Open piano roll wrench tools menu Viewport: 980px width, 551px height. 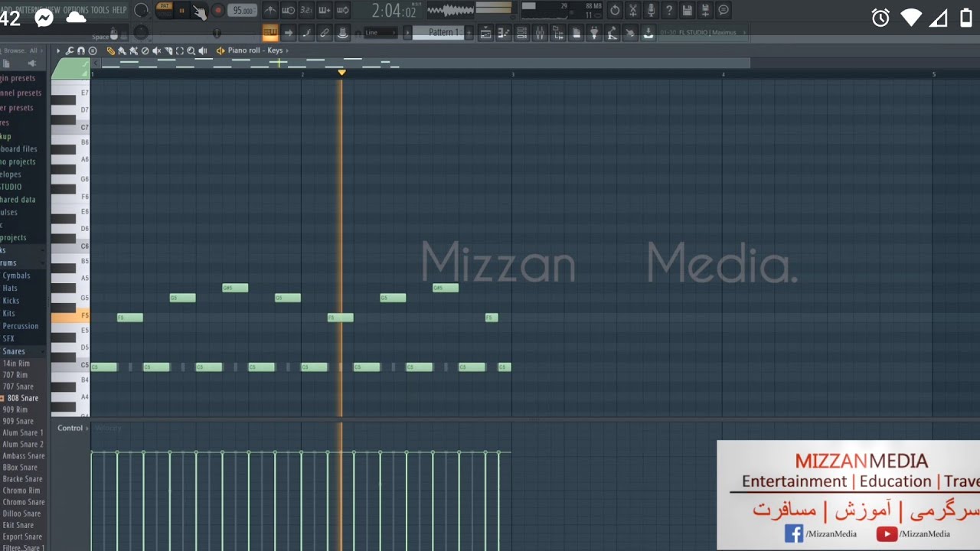(70, 51)
